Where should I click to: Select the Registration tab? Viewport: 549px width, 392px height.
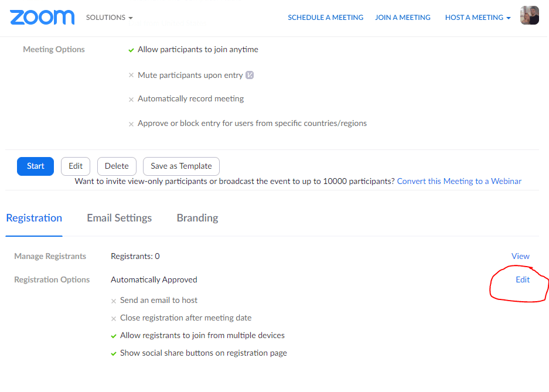pos(33,217)
